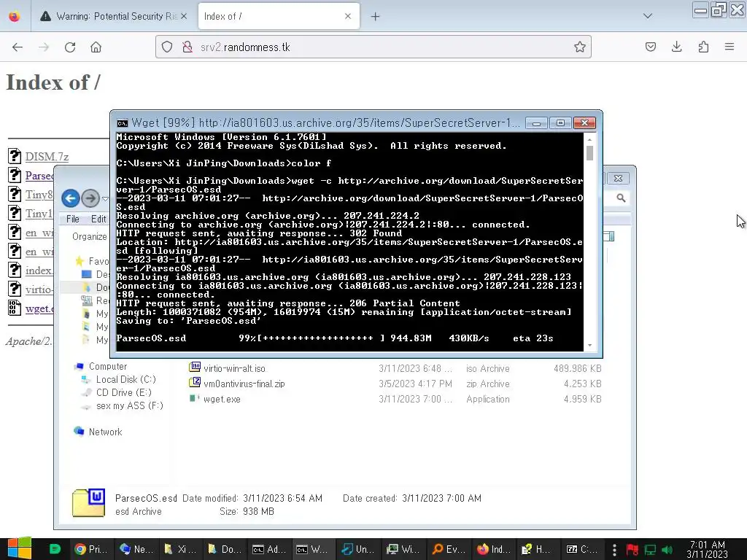This screenshot has width=747, height=560.
Task: Close the Warning security risk tab
Action: coord(184,16)
